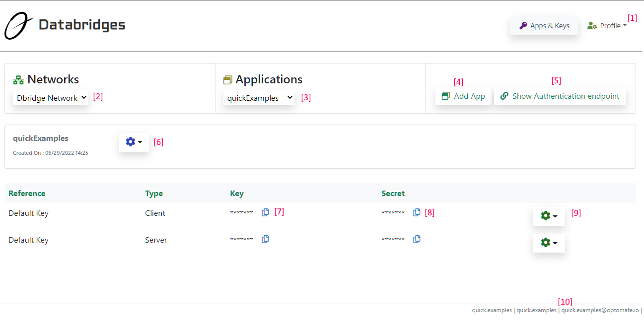Click the Profile user icon
Image resolution: width=644 pixels, height=325 pixels.
(592, 26)
